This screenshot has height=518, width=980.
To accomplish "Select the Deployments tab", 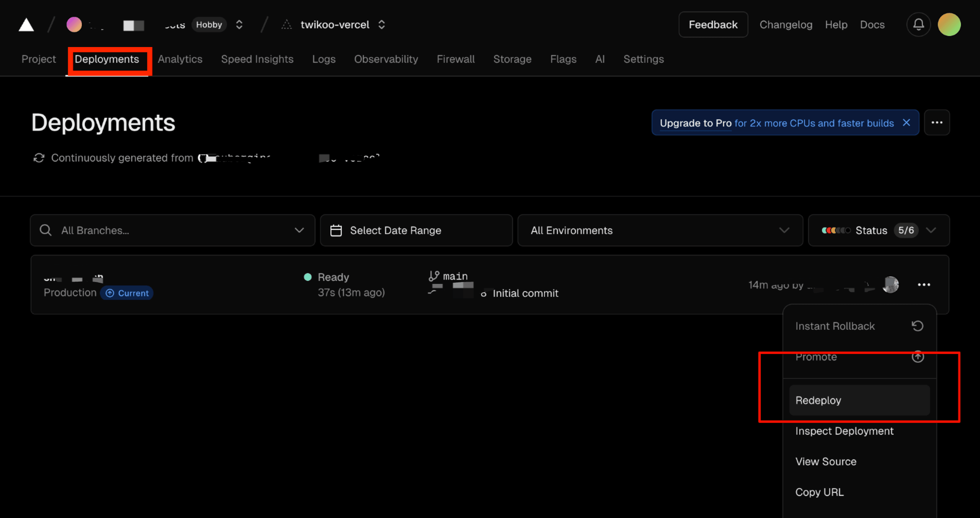I will click(107, 59).
